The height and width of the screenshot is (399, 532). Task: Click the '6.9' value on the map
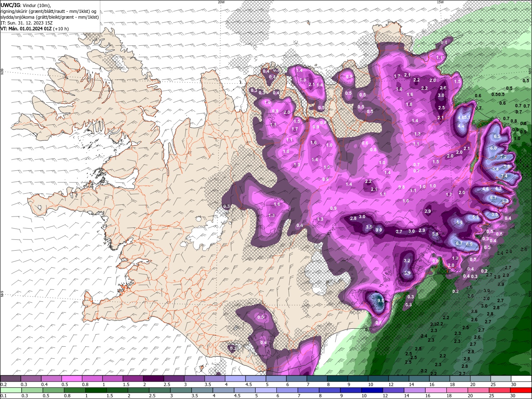point(469,244)
